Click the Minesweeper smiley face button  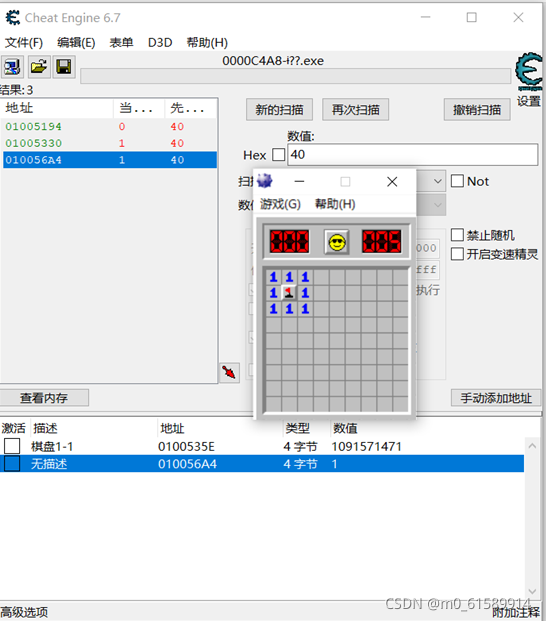pos(337,242)
